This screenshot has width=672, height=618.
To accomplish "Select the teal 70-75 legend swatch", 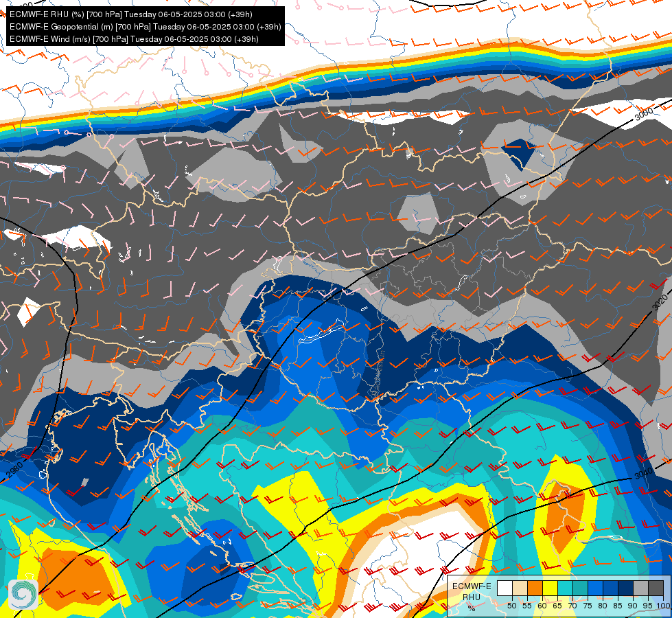I will 580,588.
